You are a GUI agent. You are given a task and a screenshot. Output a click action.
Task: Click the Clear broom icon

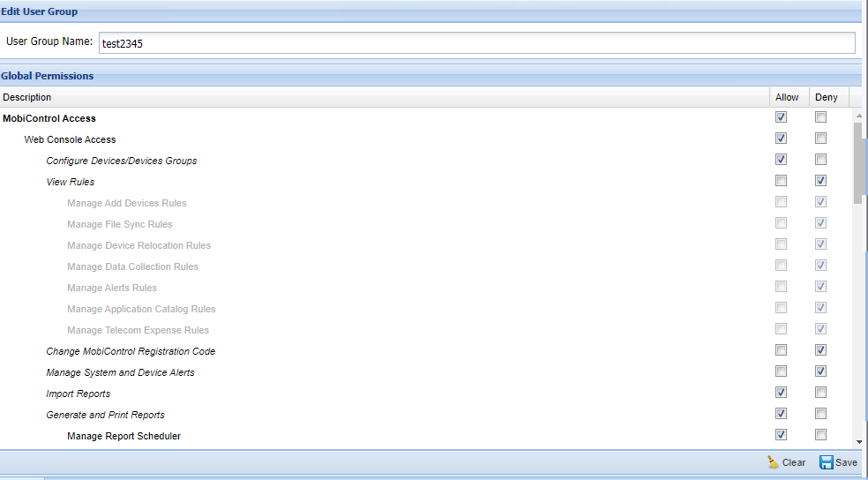click(774, 462)
